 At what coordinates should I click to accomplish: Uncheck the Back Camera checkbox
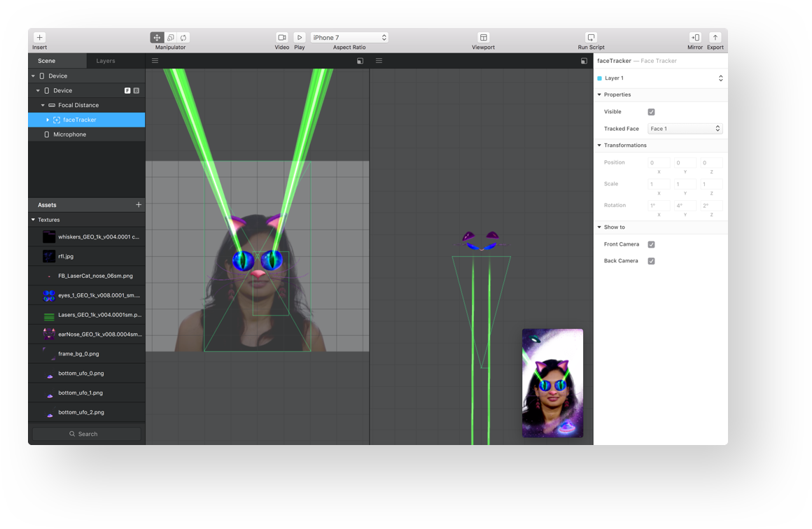coord(651,261)
